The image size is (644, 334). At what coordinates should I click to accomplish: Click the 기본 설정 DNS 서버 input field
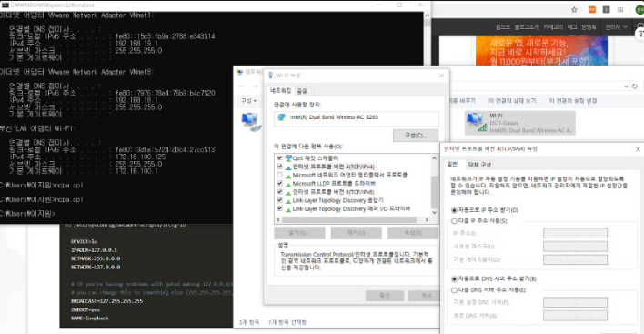pos(575,302)
